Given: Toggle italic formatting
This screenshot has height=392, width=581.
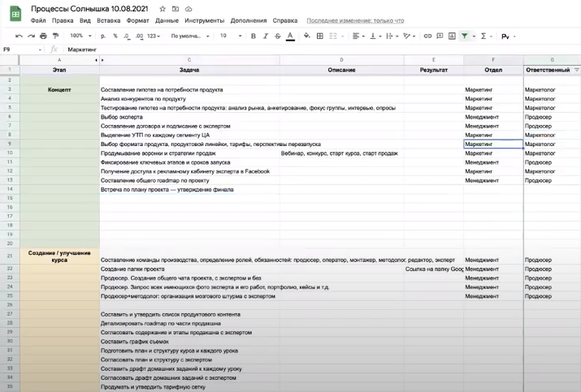Looking at the screenshot, I should click(265, 36).
